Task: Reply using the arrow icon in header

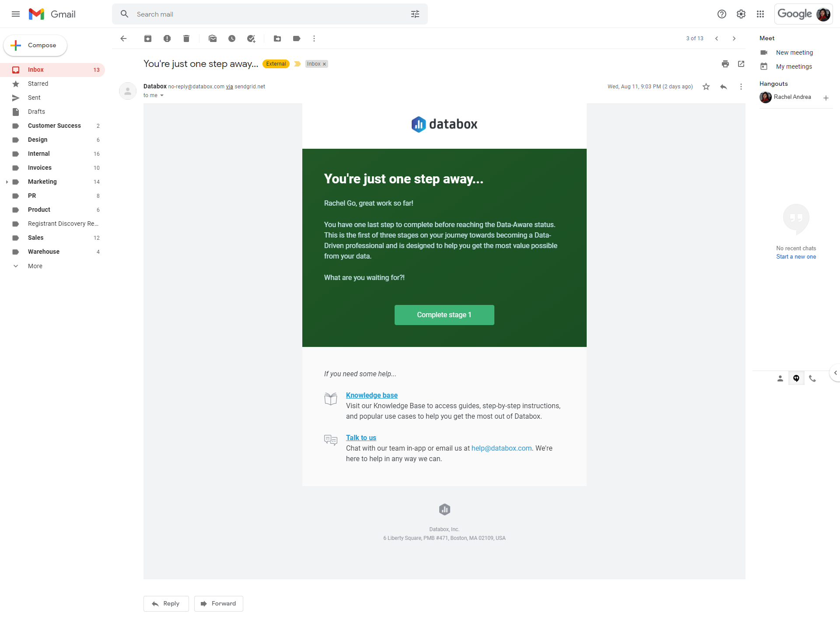Action: pyautogui.click(x=724, y=87)
